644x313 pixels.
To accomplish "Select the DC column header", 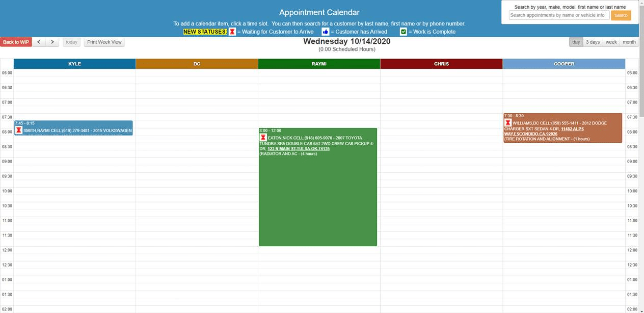I will coord(197,64).
